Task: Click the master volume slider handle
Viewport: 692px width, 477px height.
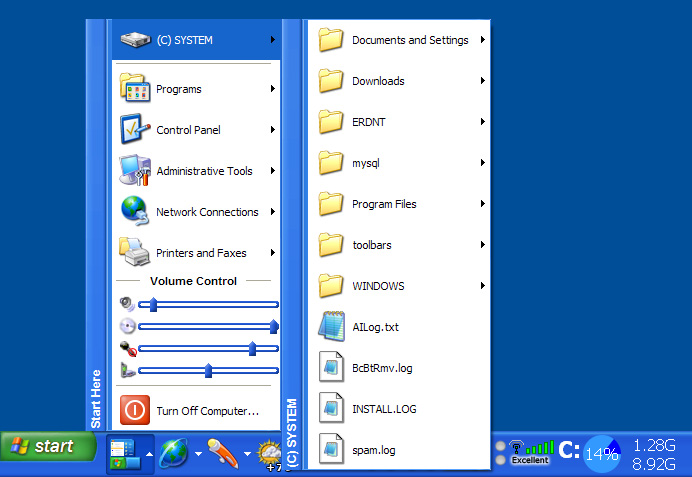Action: click(x=153, y=304)
